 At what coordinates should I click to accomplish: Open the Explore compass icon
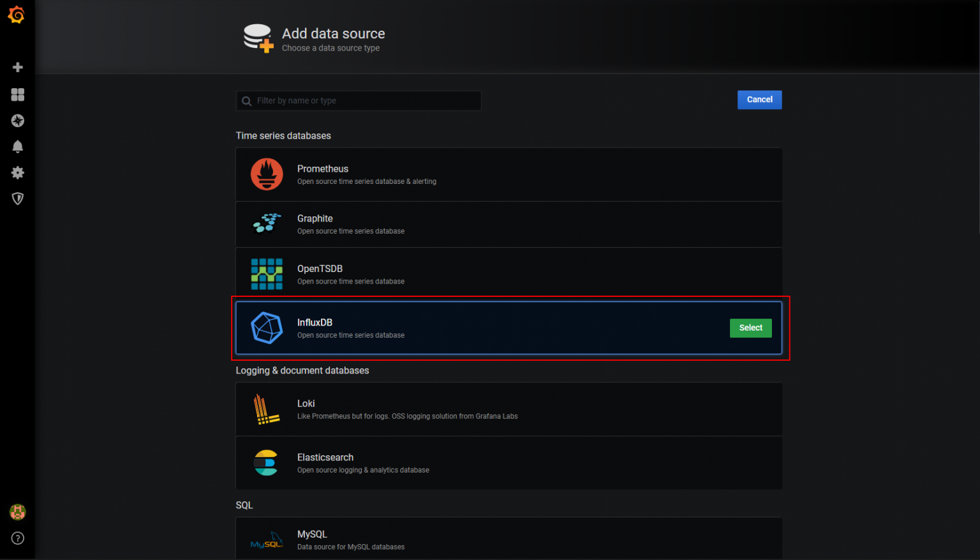18,121
